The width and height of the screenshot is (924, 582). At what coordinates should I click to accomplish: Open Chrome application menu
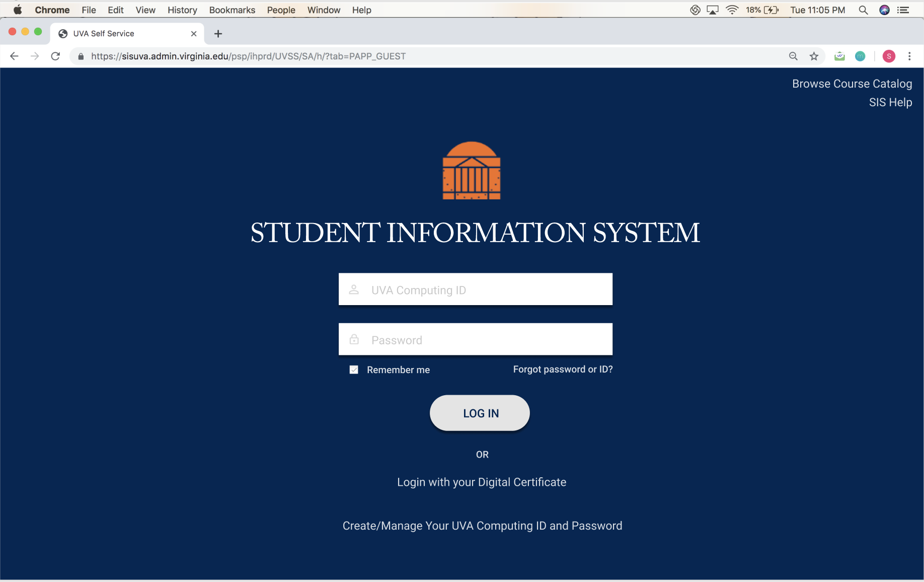point(52,10)
